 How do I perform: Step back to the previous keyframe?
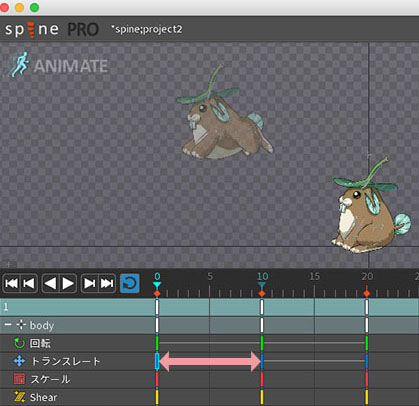click(29, 283)
